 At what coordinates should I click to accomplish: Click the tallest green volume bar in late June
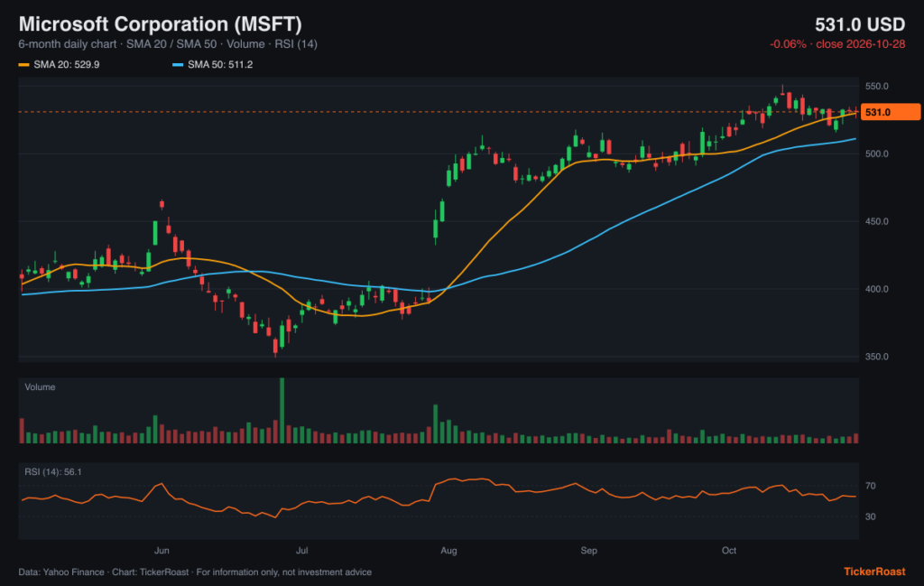point(282,411)
